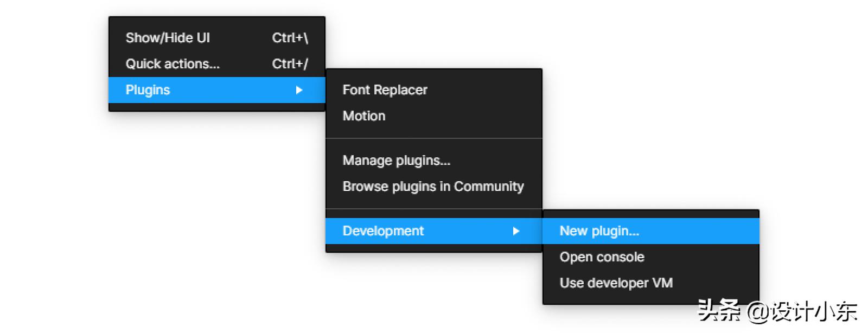Launch the Motion plugin
868x333 pixels.
364,116
